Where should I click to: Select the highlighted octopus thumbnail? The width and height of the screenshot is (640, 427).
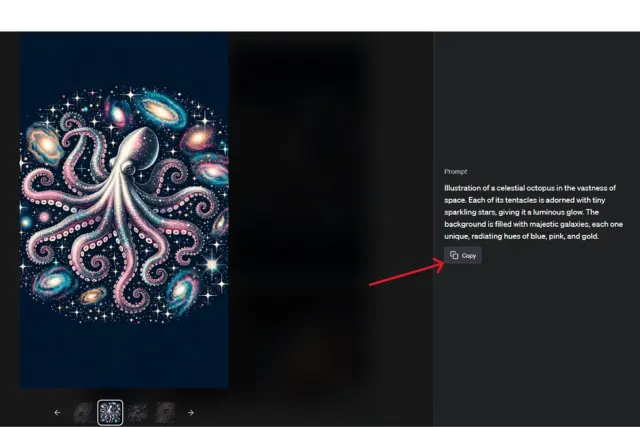pos(110,412)
